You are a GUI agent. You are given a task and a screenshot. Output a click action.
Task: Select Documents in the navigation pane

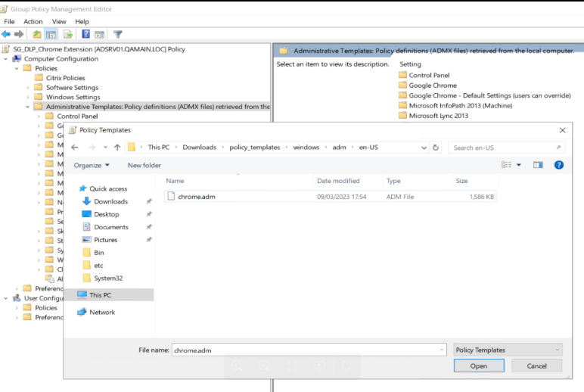[x=111, y=227]
